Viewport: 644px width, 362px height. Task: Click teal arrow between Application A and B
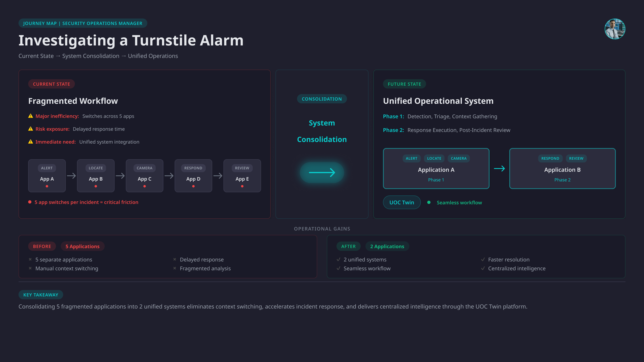click(499, 169)
